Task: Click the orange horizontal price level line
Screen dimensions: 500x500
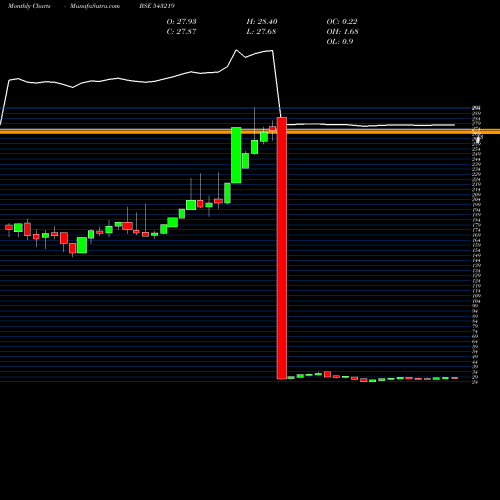Action: click(250, 131)
